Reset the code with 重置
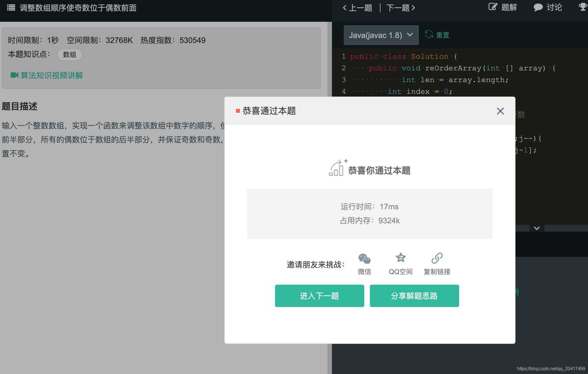The width and height of the screenshot is (588, 374). tap(443, 35)
